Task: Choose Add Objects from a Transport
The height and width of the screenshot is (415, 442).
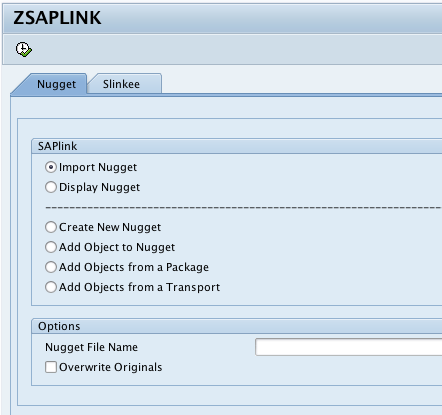Action: [51, 287]
